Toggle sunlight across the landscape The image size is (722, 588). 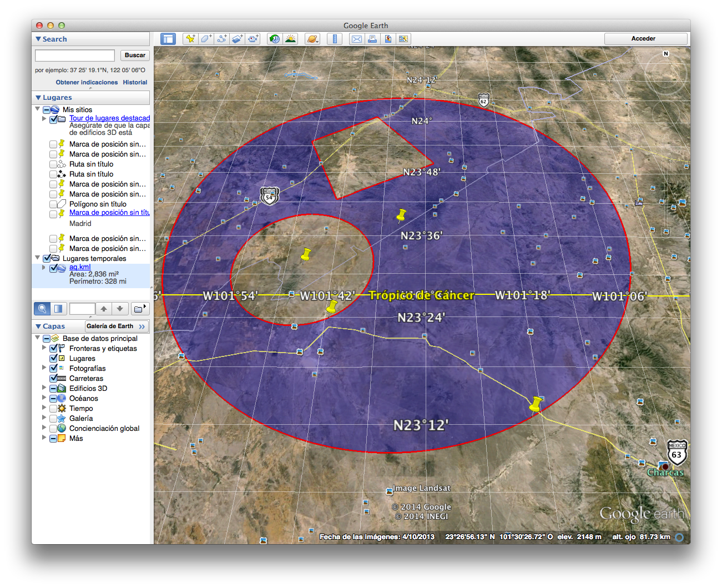tap(291, 38)
